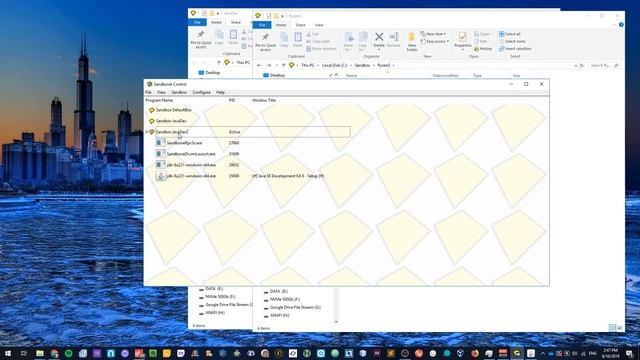The width and height of the screenshot is (640, 360).
Task: Click the PID column header
Action: pos(232,100)
